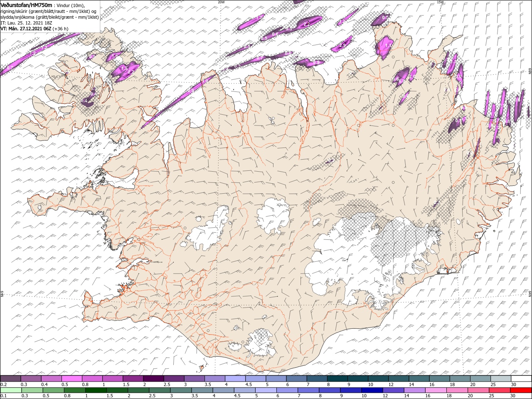Pick bottom-row pale green swatch between 0.1 and 0.3

pyautogui.click(x=11, y=390)
